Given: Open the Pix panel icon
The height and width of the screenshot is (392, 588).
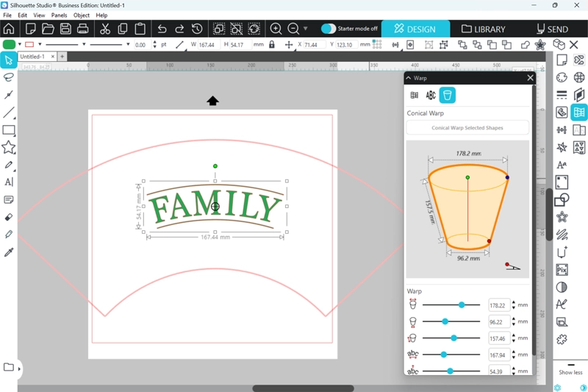Looking at the screenshot, I should (562, 270).
